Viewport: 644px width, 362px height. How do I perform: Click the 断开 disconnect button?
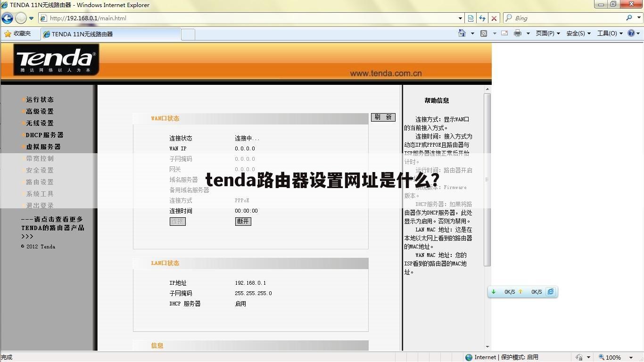[x=243, y=222]
